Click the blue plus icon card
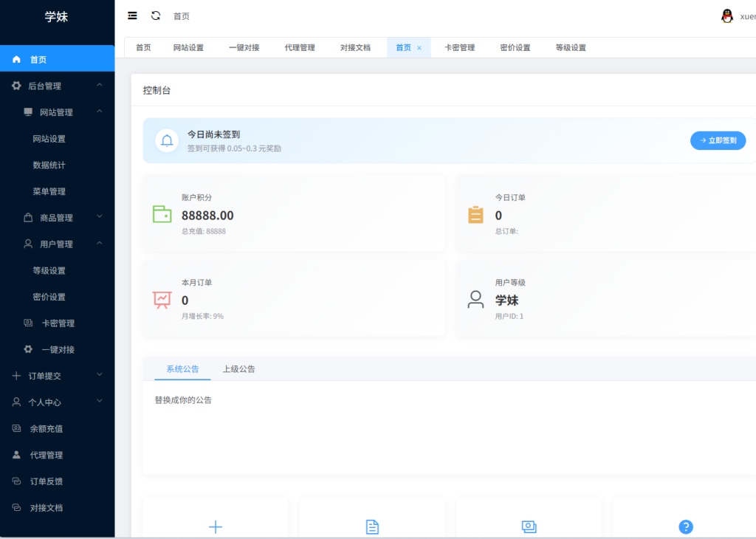 coord(216,526)
